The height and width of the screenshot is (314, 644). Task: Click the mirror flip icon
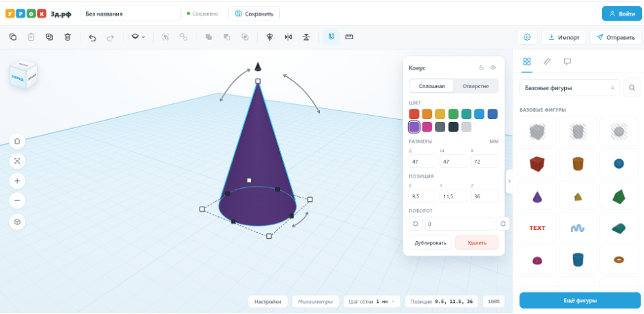pyautogui.click(x=288, y=37)
